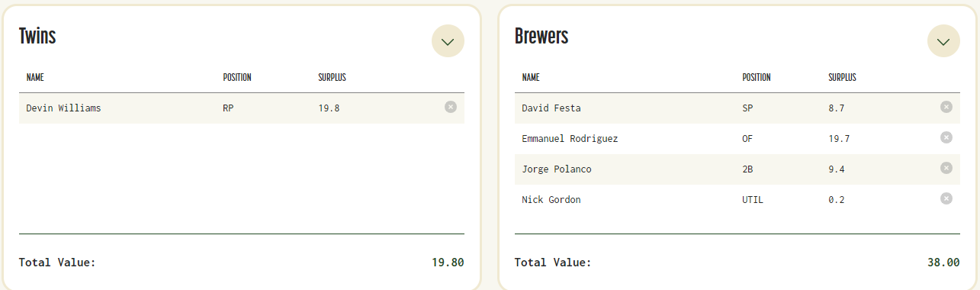Image resolution: width=980 pixels, height=290 pixels.
Task: Remove Devin Williams from Twins trade
Action: 451,107
